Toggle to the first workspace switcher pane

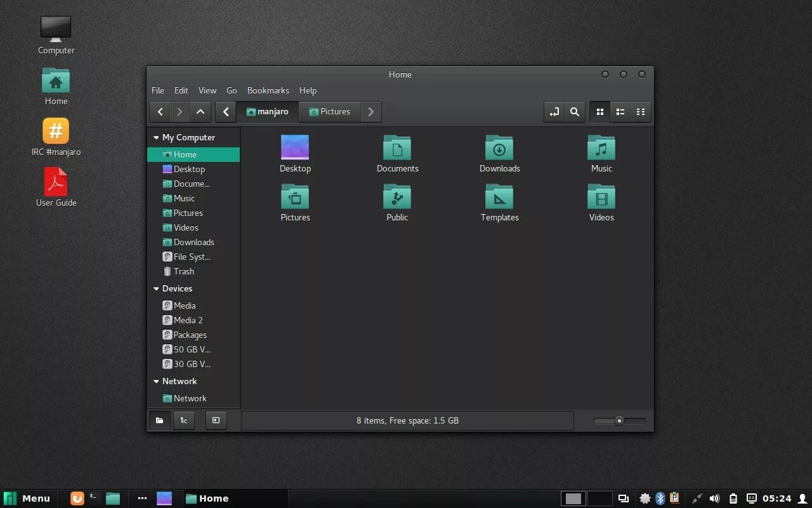tap(573, 498)
